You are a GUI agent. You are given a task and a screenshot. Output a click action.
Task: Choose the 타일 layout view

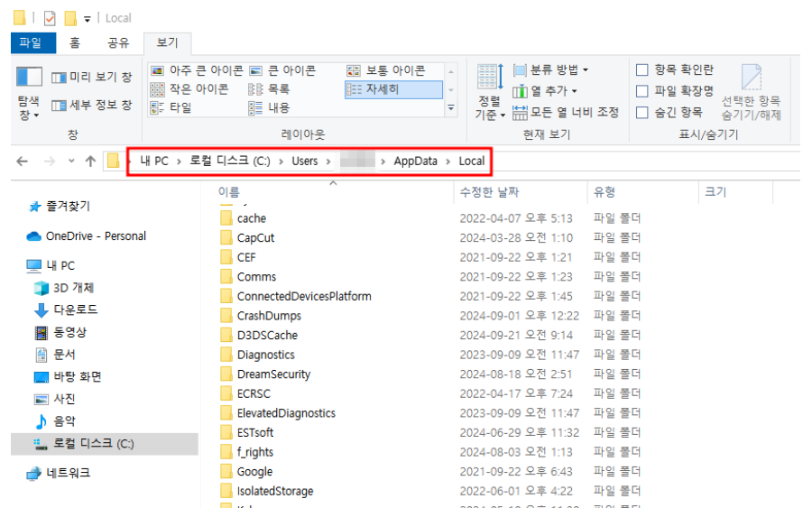157,107
